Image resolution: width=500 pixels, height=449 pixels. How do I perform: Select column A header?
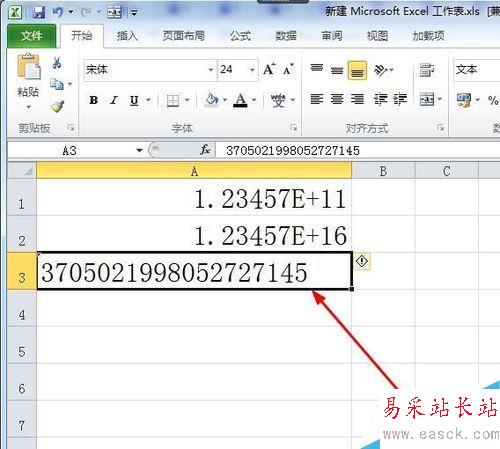[x=194, y=171]
